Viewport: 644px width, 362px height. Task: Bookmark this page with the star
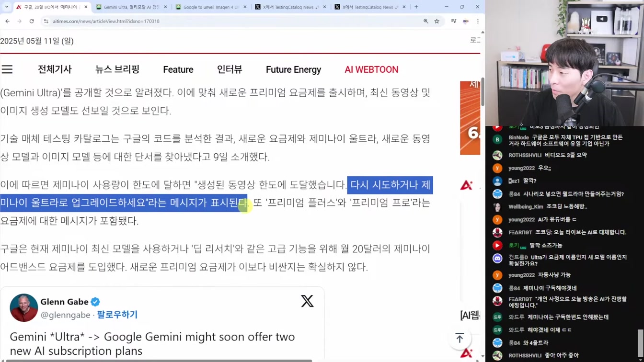tap(437, 21)
